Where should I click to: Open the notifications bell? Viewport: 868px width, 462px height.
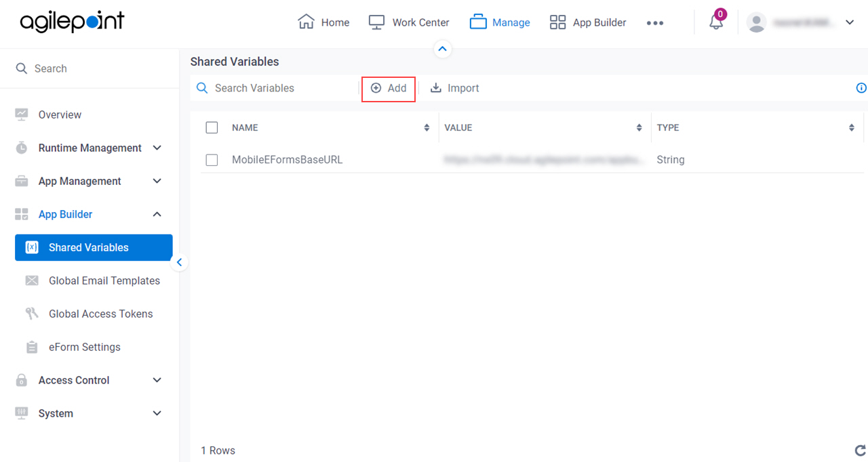[x=716, y=22]
